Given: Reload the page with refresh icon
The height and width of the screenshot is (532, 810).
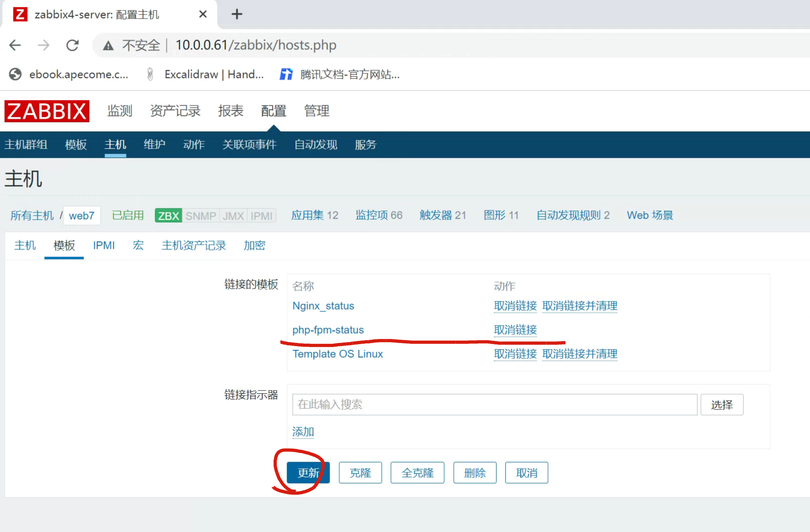Looking at the screenshot, I should coord(73,45).
